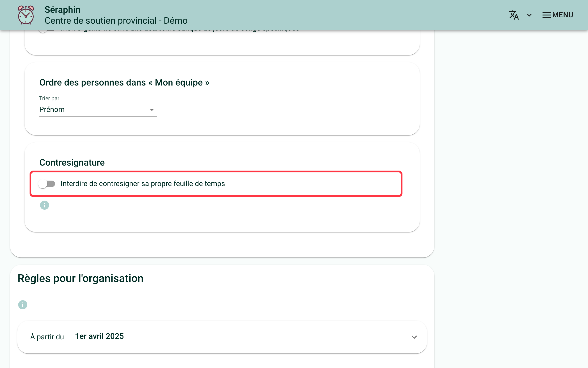Click the Séraphin title text
This screenshot has height=368, width=588.
click(x=62, y=10)
